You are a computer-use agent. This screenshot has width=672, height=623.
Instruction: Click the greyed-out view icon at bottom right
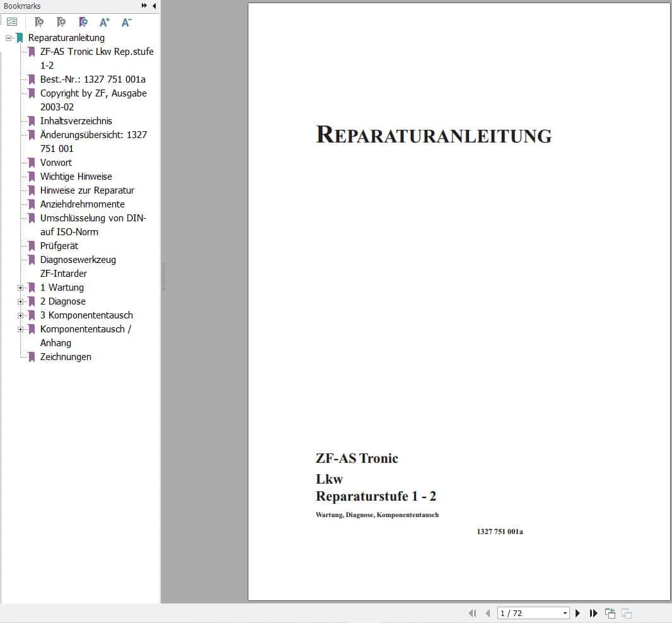(x=627, y=614)
